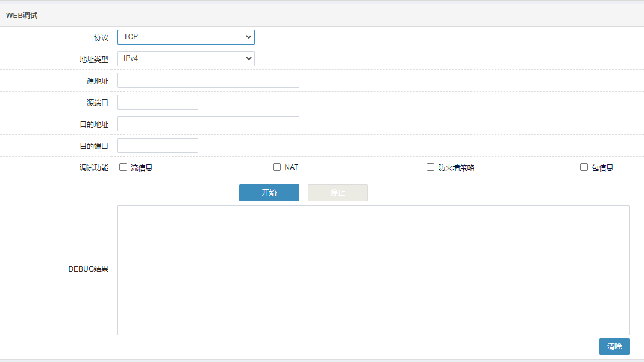Image resolution: width=644 pixels, height=362 pixels.
Task: Focus the 源端口 input field
Action: pyautogui.click(x=158, y=102)
